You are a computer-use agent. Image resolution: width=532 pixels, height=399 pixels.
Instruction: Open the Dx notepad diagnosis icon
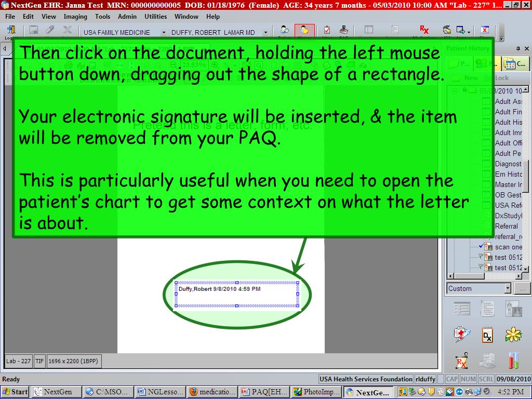pyautogui.click(x=487, y=335)
